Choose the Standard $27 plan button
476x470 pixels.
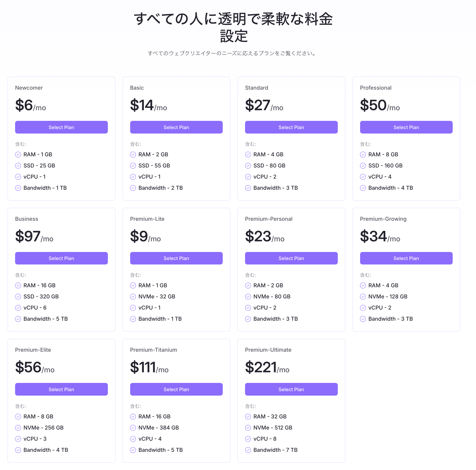click(x=291, y=127)
